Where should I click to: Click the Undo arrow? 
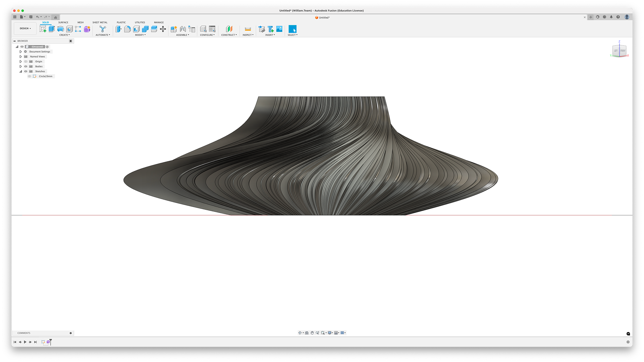(x=38, y=17)
